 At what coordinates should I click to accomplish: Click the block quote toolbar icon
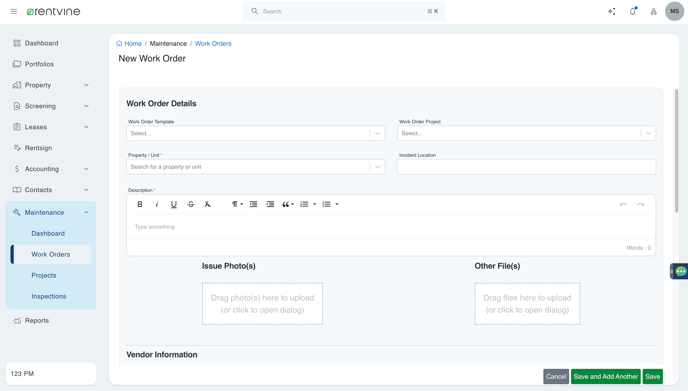coord(287,204)
